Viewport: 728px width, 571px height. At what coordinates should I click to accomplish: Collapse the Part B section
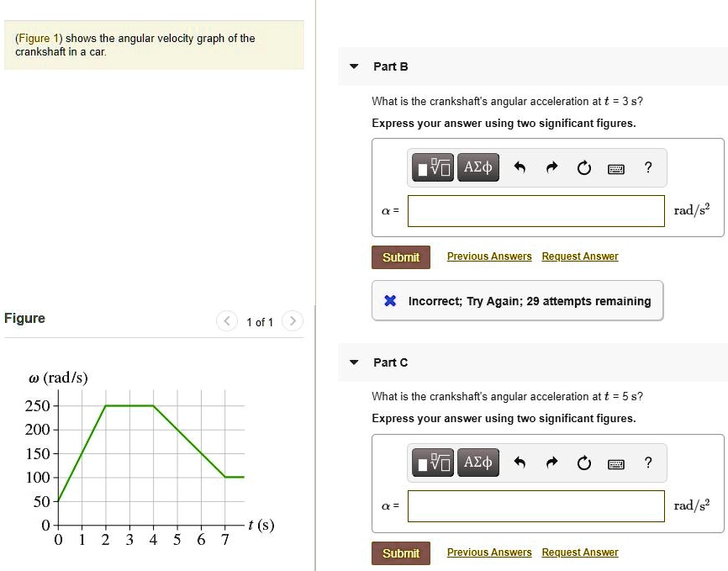click(354, 66)
